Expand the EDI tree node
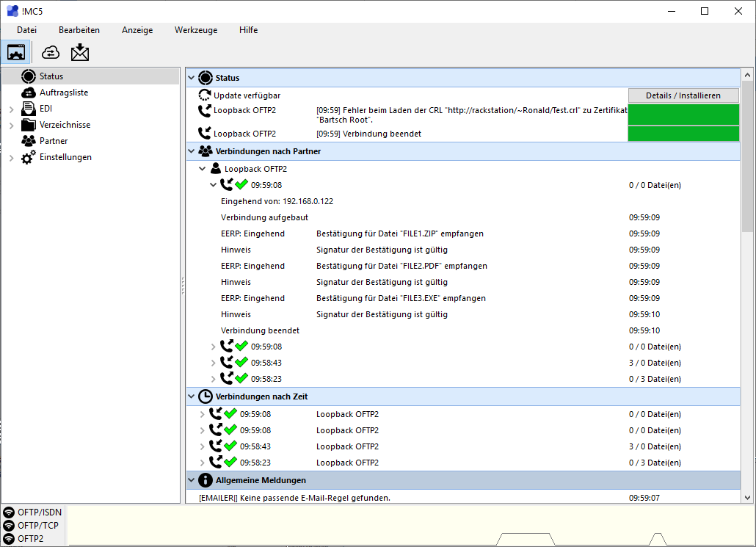Viewport: 756px width, 547px height. pos(12,109)
